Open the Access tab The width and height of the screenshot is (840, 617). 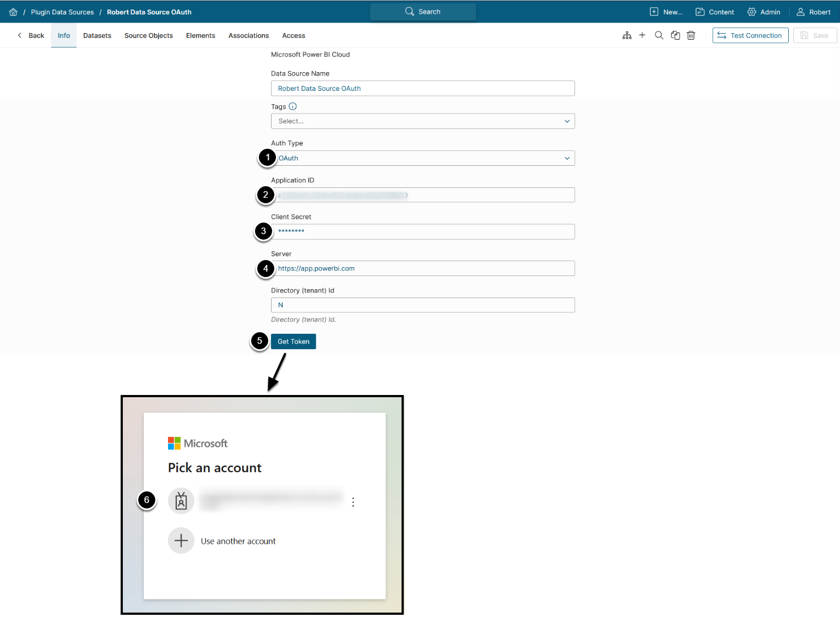tap(294, 35)
